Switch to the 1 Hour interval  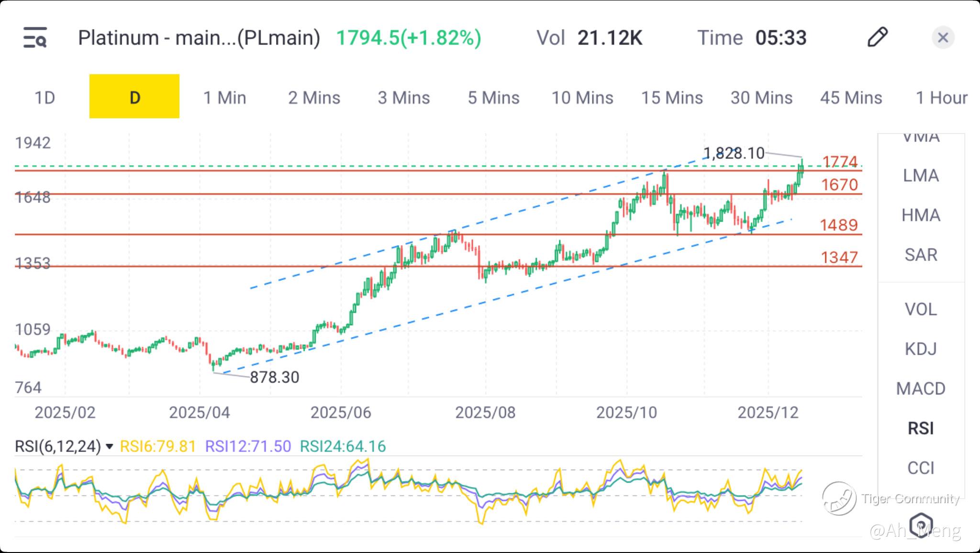click(x=941, y=98)
